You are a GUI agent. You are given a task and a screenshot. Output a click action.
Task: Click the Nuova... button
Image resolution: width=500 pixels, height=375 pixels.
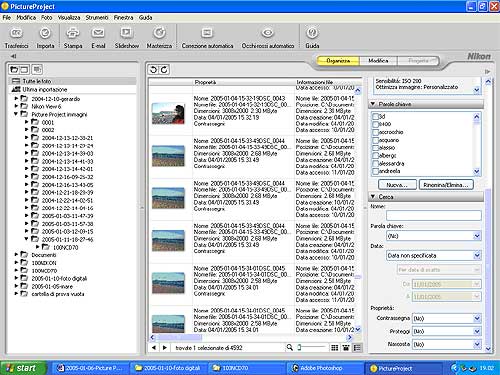tap(397, 185)
